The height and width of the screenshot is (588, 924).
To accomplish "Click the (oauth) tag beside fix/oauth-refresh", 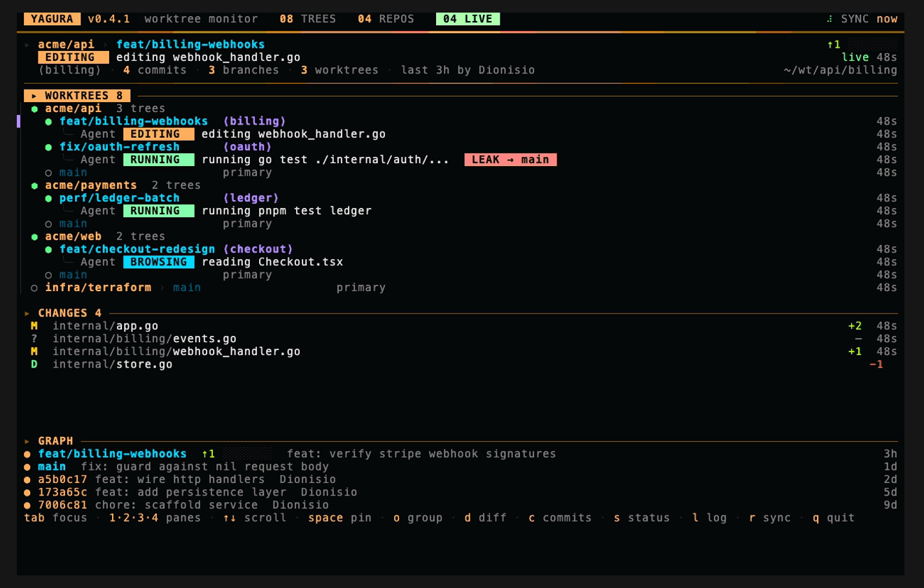I will [248, 147].
